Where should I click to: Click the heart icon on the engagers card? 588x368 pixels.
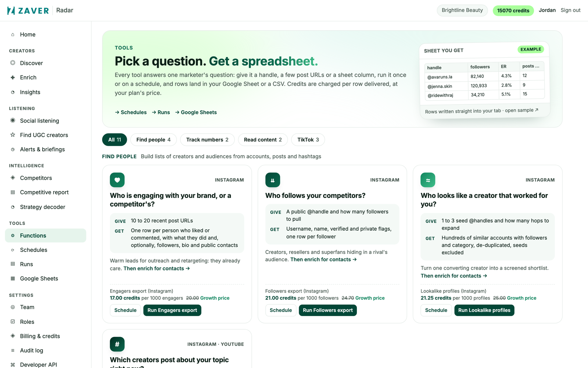(x=117, y=180)
